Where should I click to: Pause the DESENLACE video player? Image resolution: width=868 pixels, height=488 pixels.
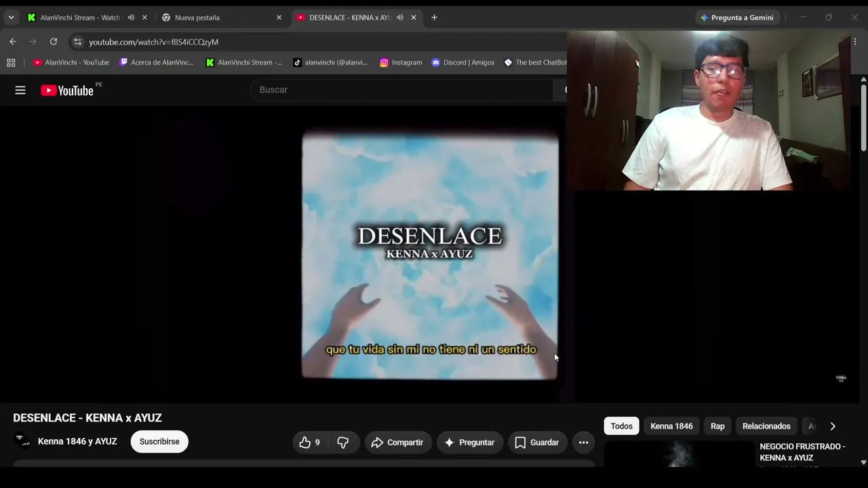tap(429, 255)
